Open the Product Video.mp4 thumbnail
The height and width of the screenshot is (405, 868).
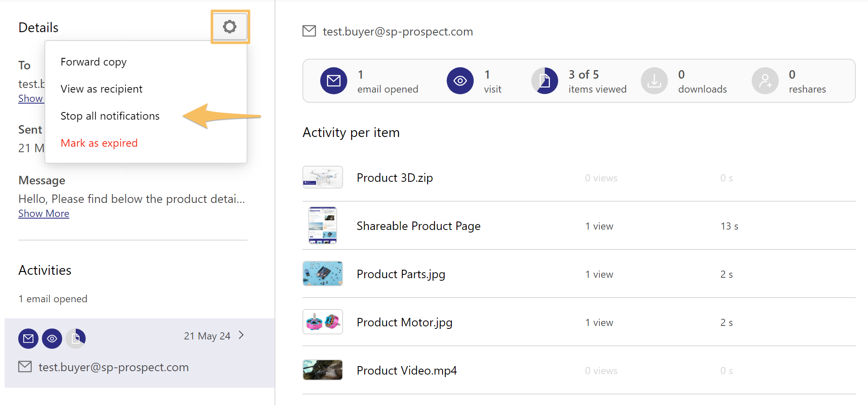click(x=323, y=370)
